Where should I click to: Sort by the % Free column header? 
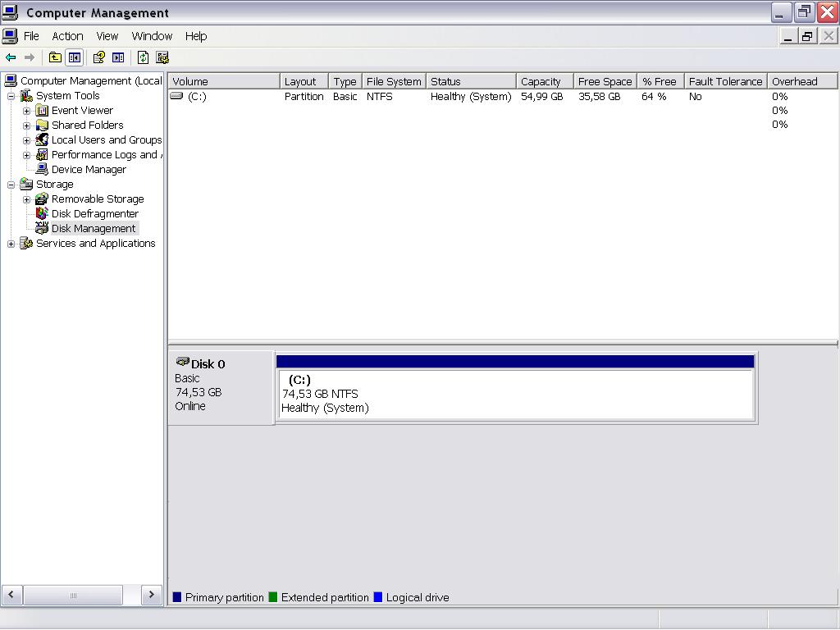(660, 81)
